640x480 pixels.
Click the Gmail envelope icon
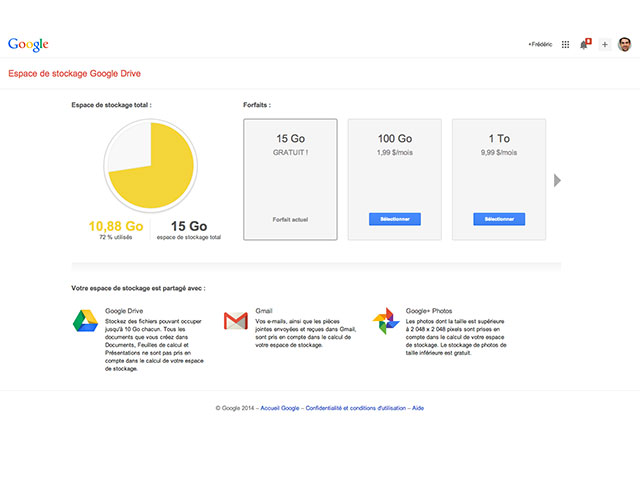[x=236, y=321]
